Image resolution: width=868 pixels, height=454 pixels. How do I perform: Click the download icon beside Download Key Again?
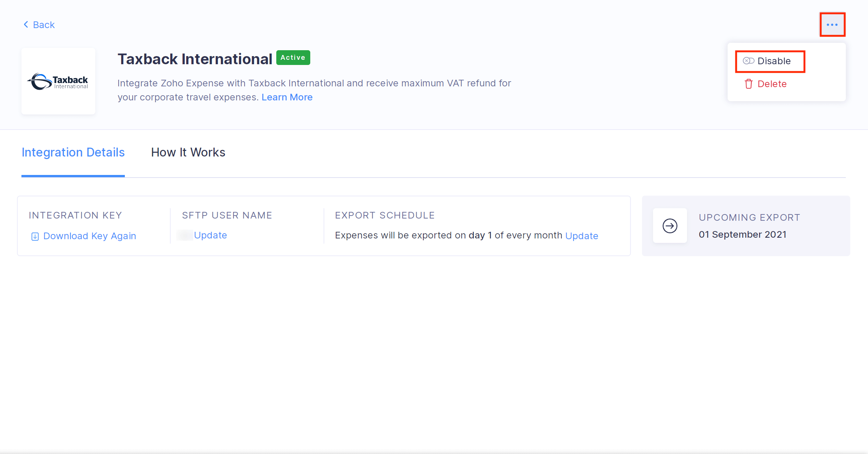click(x=35, y=236)
